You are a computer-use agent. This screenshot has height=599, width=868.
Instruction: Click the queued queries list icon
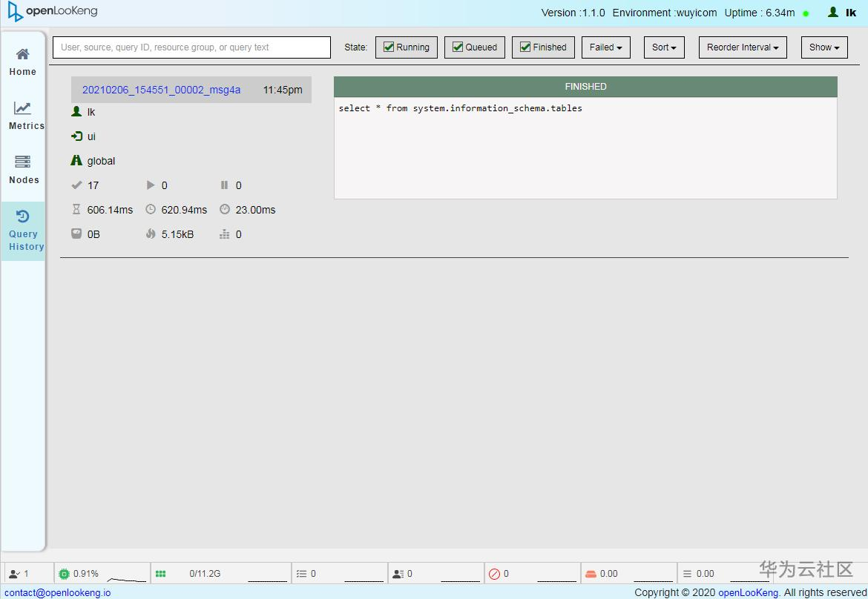pos(301,574)
